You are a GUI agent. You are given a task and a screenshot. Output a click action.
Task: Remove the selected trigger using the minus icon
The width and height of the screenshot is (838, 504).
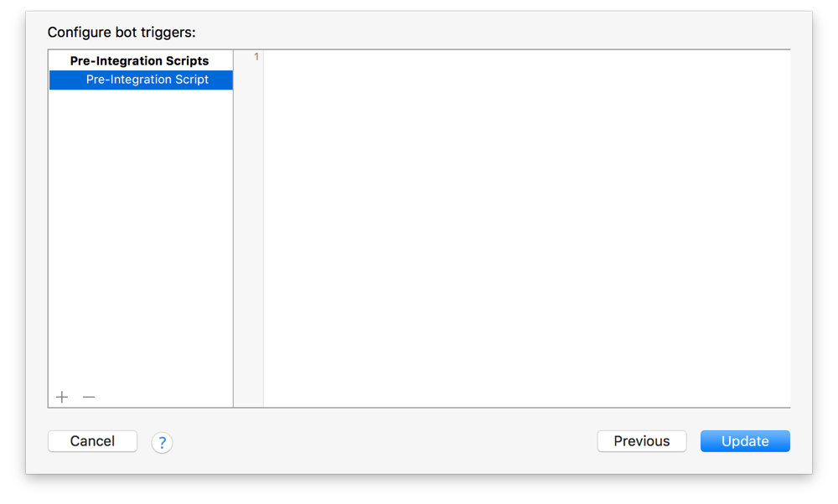click(x=88, y=397)
